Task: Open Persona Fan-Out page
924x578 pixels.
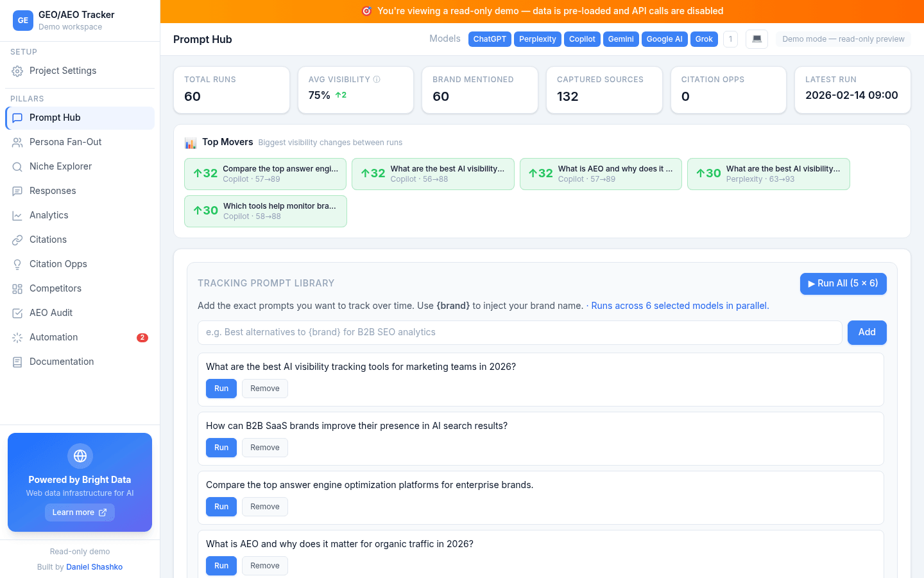Action: click(80, 142)
